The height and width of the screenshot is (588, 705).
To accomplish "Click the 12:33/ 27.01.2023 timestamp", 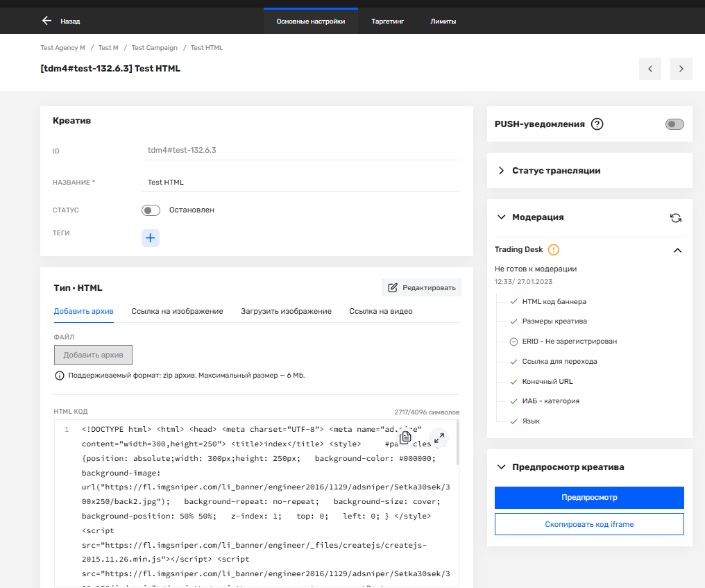I will (x=523, y=282).
